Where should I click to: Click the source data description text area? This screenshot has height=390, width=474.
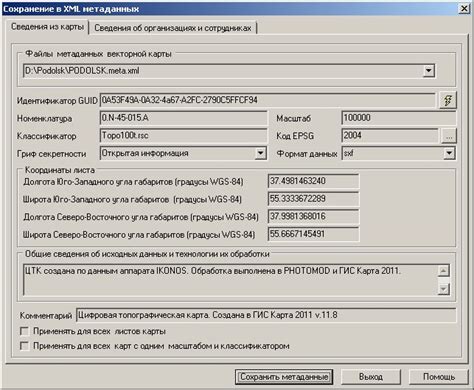(230, 280)
